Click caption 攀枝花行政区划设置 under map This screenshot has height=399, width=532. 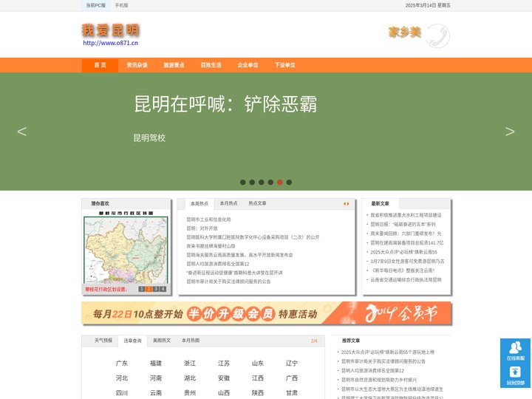106,290
